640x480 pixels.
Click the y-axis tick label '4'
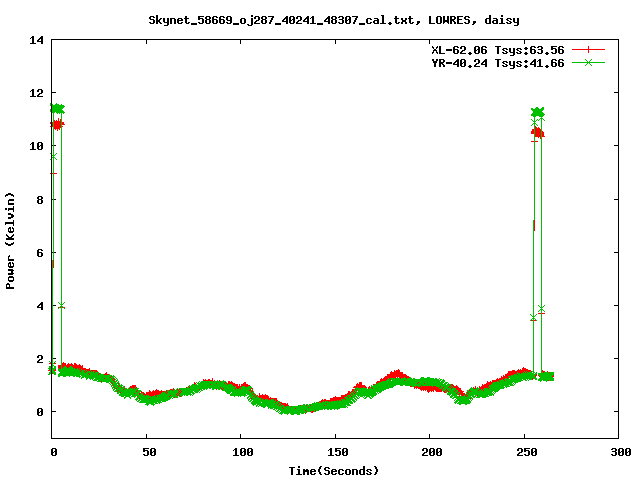40,306
